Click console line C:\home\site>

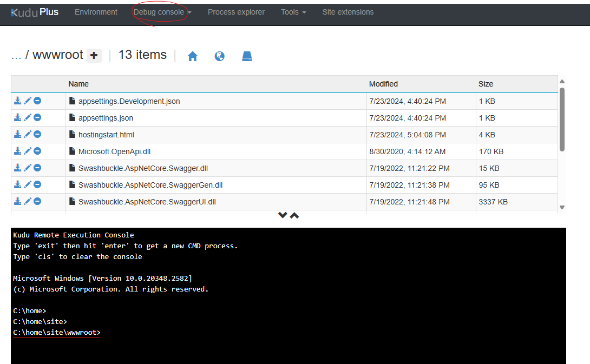[40, 321]
